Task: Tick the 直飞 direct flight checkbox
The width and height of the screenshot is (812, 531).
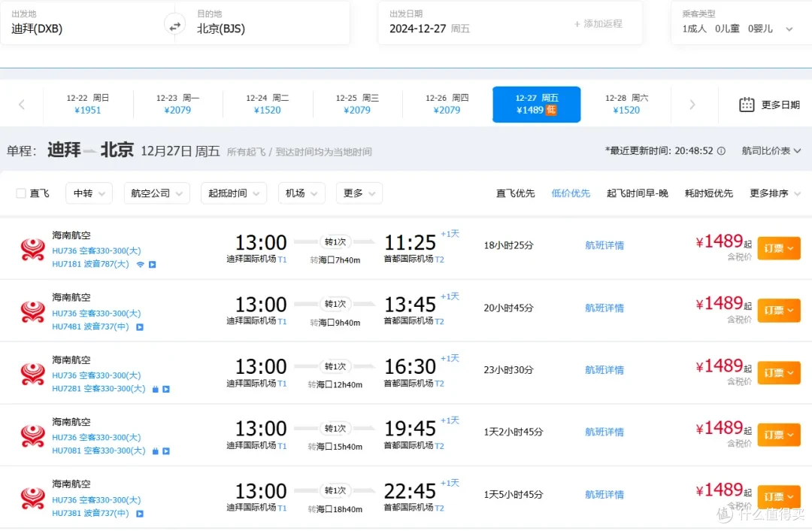Action: [21, 193]
